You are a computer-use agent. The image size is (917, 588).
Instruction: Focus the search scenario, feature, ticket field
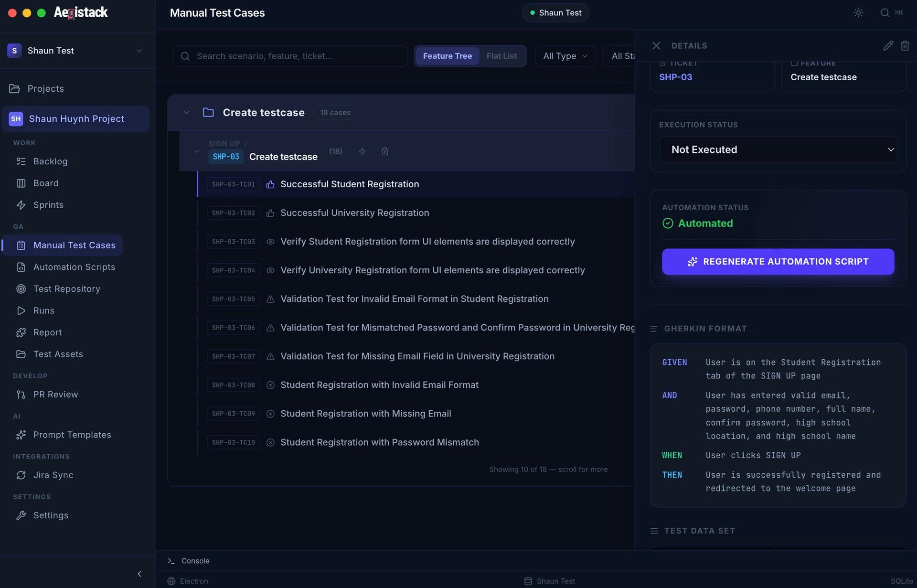click(x=290, y=56)
